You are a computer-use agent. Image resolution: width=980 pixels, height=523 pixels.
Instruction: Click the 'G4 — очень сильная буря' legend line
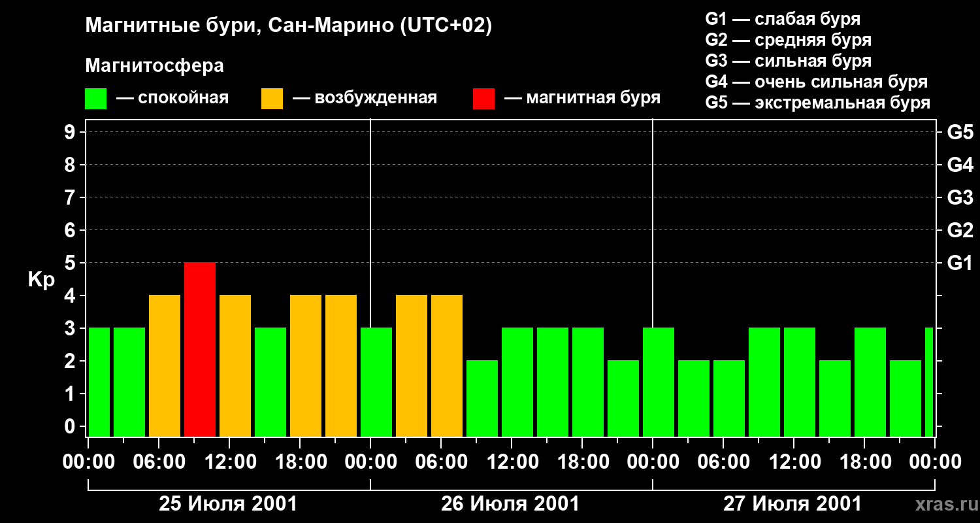(816, 82)
